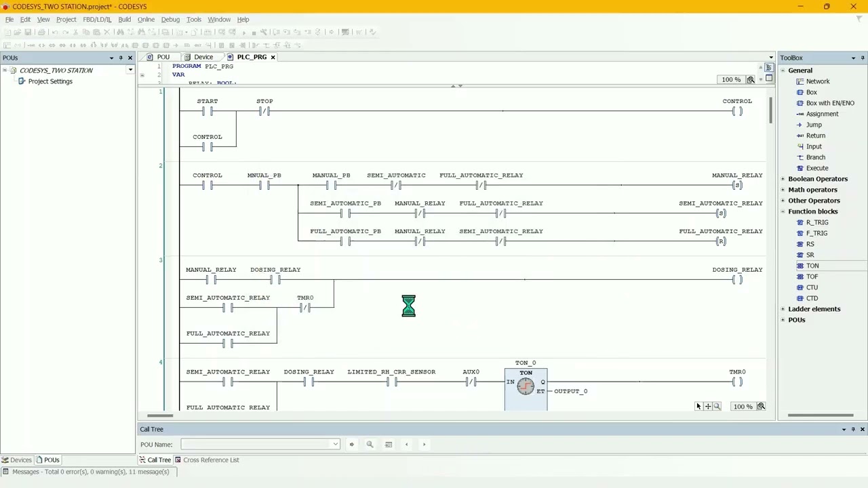Toggle pin on the ToolBox panel
Viewport: 868px width, 488px height.
(x=863, y=58)
